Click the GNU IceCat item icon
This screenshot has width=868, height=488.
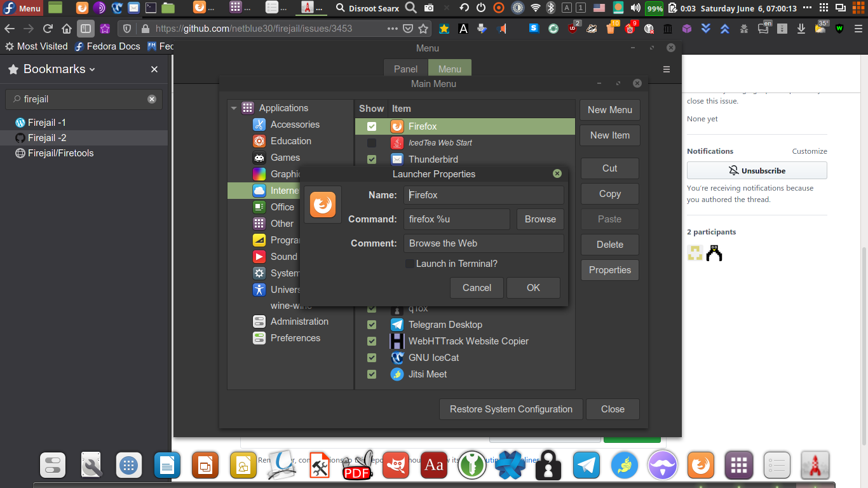tap(397, 358)
